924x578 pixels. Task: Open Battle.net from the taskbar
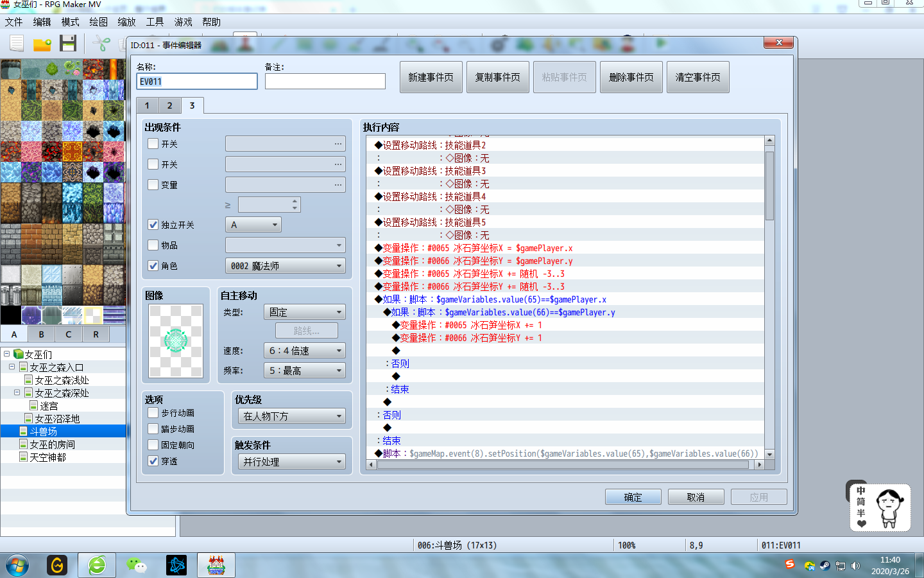point(176,566)
